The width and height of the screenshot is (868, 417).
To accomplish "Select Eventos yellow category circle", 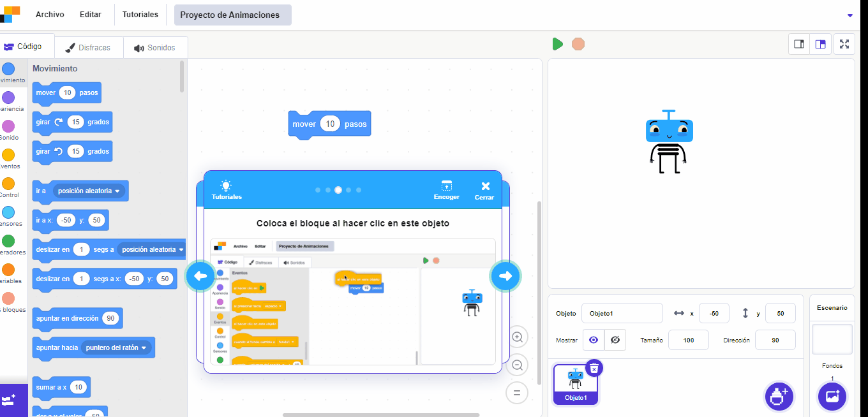I will click(x=8, y=154).
